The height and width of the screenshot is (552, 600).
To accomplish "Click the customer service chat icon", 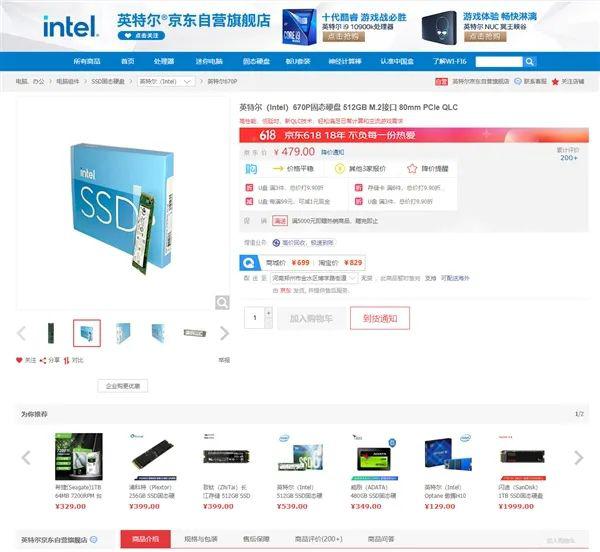I will tap(518, 81).
